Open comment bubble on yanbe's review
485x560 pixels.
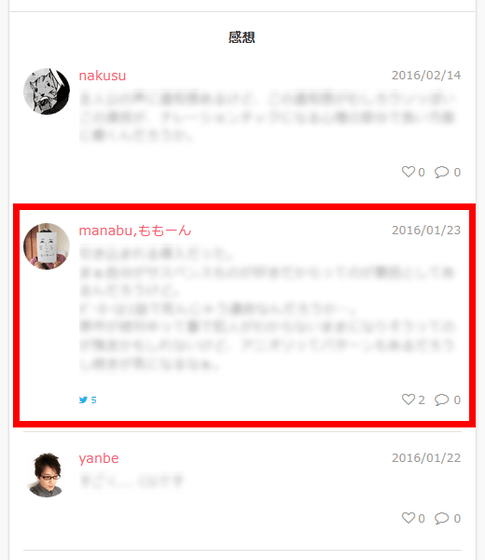tap(441, 518)
